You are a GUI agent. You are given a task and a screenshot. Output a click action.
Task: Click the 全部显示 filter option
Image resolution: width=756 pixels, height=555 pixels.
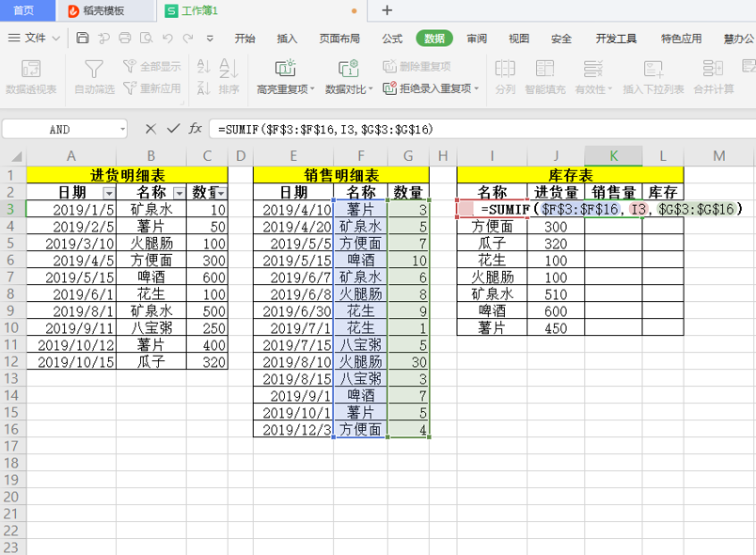click(152, 66)
